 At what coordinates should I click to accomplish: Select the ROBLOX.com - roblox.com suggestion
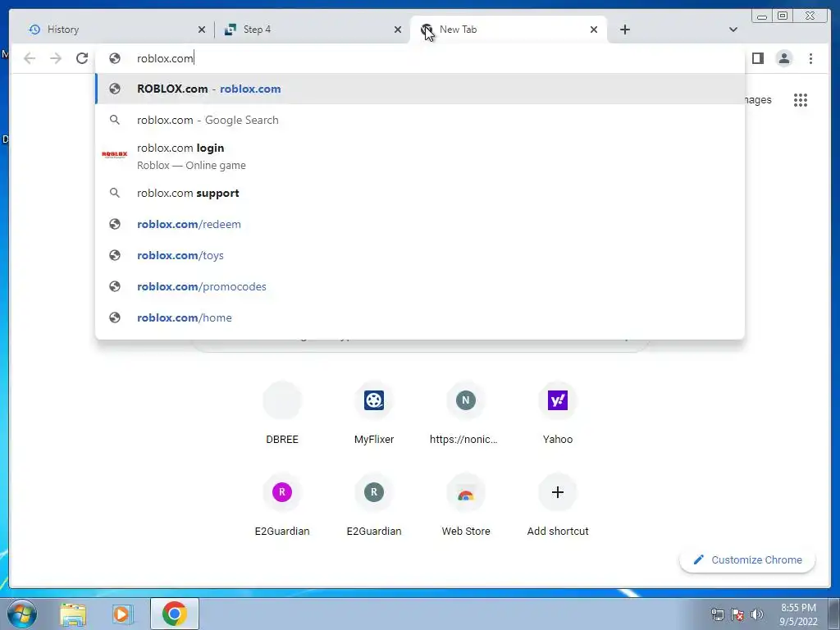tap(420, 89)
